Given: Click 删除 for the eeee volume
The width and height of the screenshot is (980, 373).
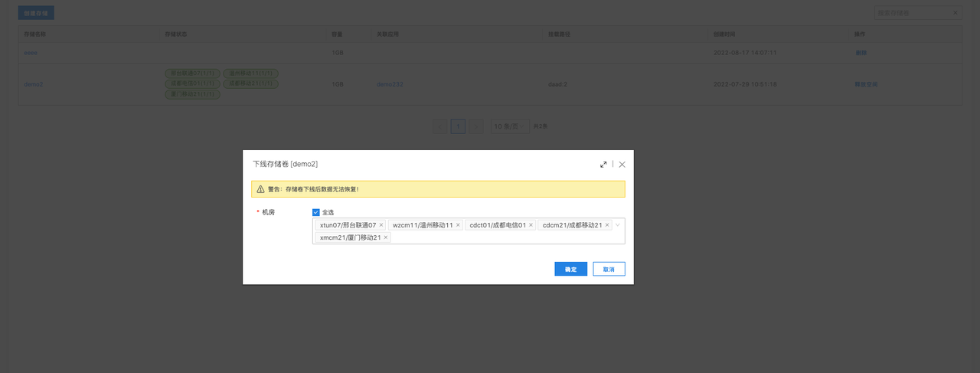Looking at the screenshot, I should tap(861, 53).
